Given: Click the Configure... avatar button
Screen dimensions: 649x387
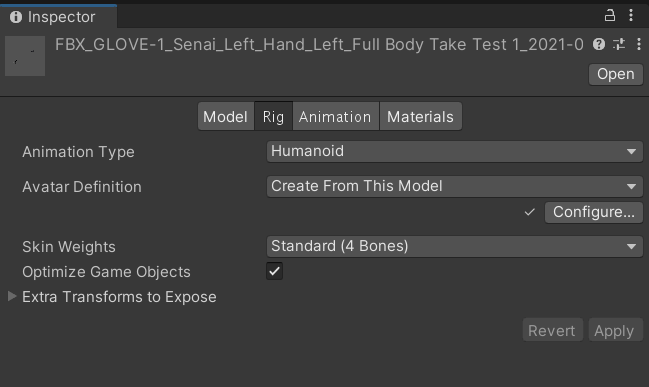Looking at the screenshot, I should pos(594,212).
